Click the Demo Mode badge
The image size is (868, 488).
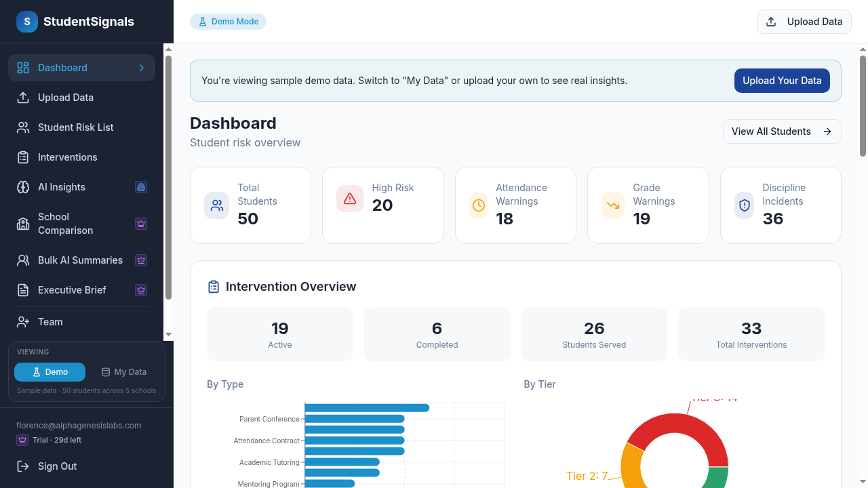(x=228, y=22)
